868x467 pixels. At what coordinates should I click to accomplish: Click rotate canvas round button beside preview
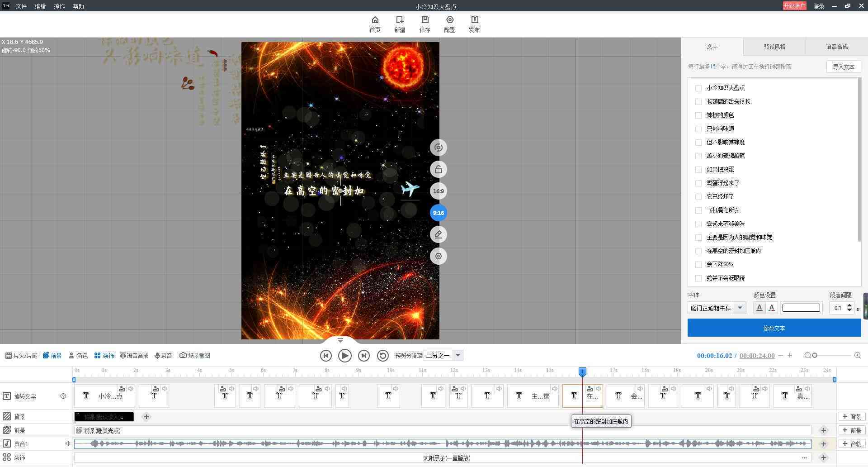438,148
